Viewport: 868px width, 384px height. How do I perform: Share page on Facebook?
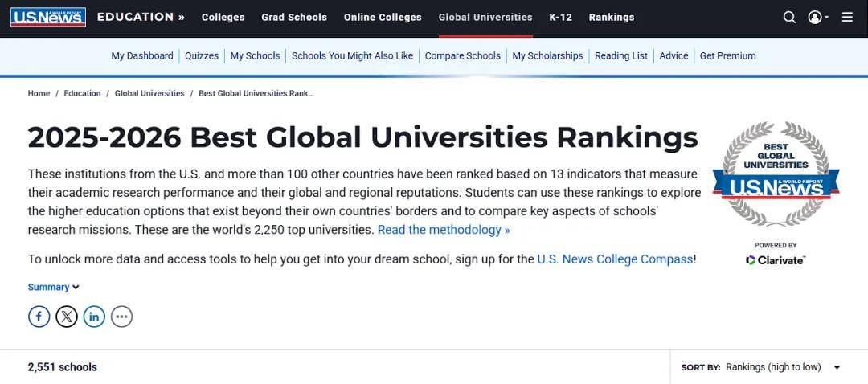click(39, 317)
